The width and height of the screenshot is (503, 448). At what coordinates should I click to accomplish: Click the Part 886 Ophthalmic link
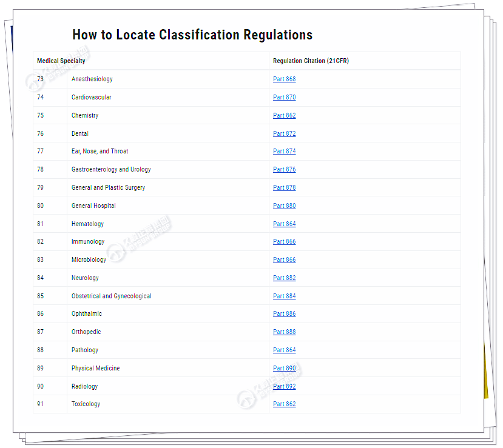click(x=284, y=314)
